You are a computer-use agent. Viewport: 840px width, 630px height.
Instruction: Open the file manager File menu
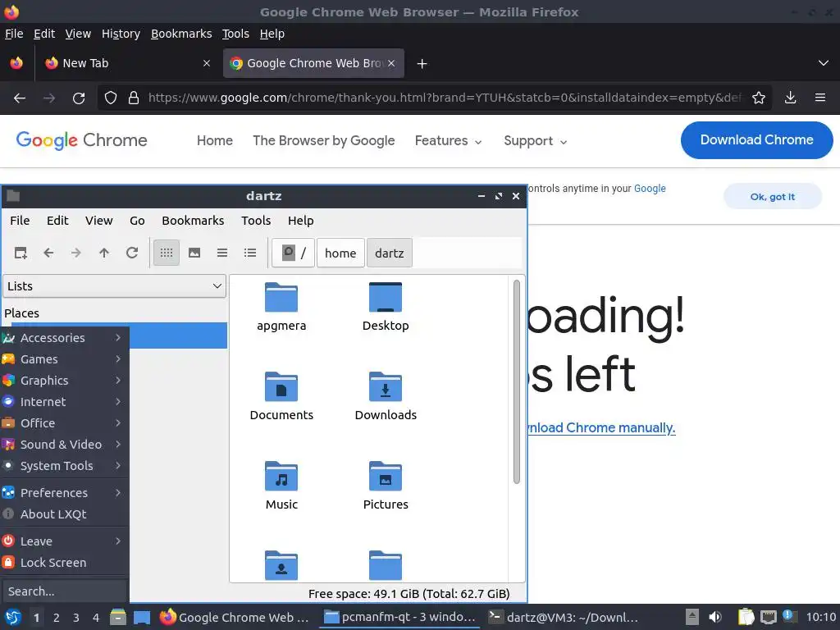pyautogui.click(x=20, y=221)
